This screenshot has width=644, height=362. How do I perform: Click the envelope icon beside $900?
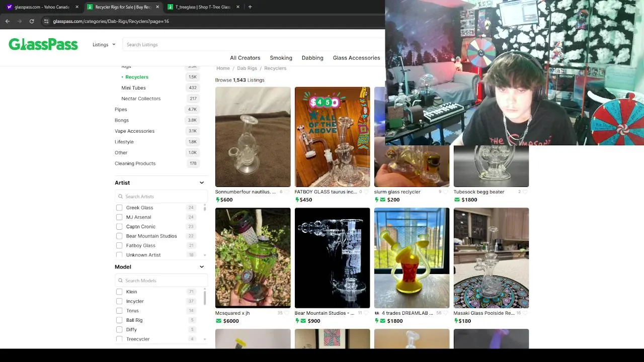(303, 321)
